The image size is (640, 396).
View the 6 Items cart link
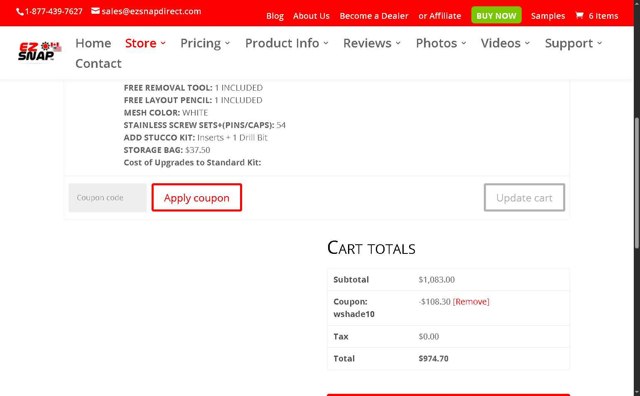[x=603, y=16]
